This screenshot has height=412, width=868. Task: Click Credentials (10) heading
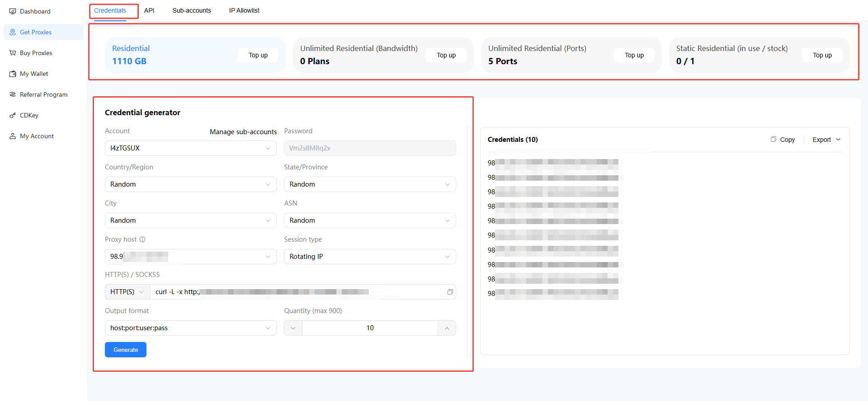tap(513, 140)
